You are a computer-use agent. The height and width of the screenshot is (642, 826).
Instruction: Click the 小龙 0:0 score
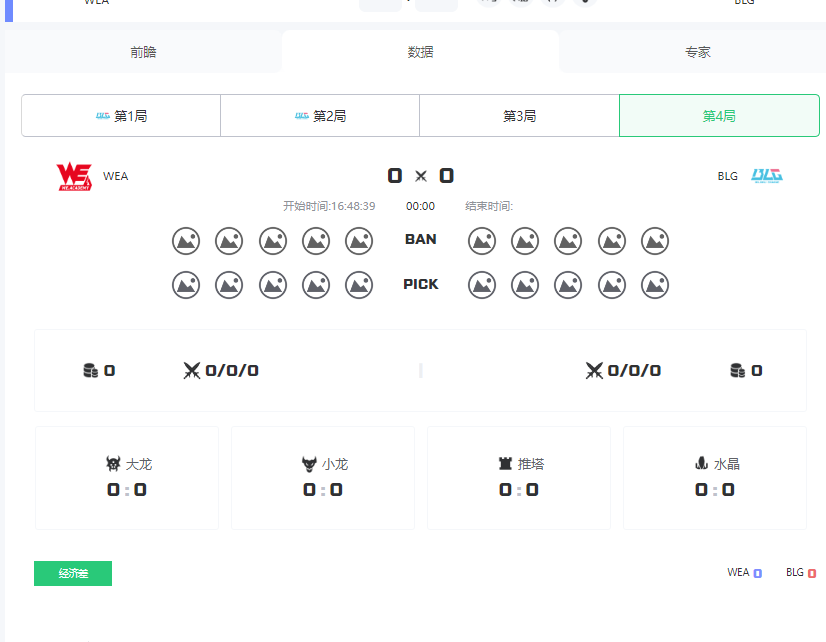pyautogui.click(x=323, y=490)
